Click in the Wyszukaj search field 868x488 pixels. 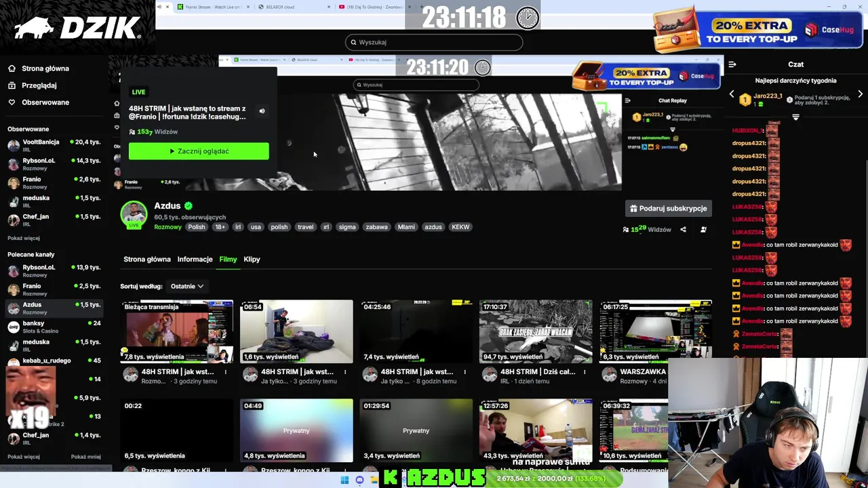coord(434,42)
